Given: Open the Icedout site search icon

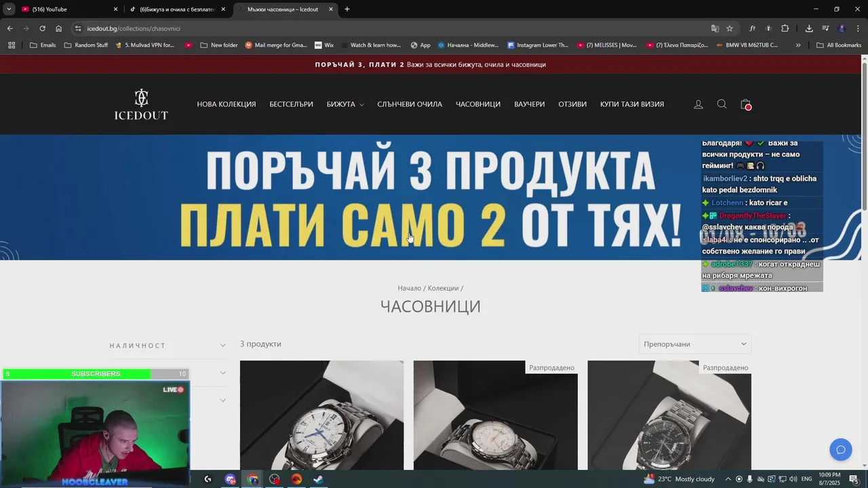Looking at the screenshot, I should [x=722, y=104].
